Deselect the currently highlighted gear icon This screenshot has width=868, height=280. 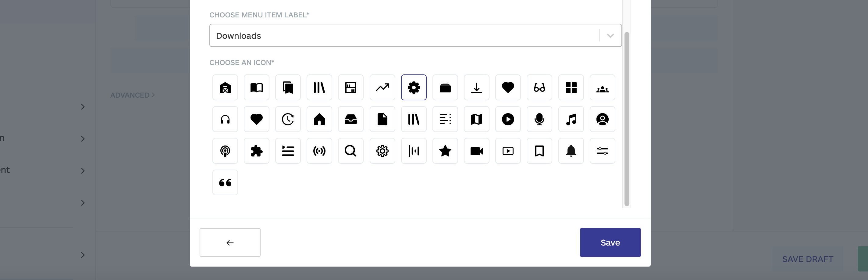tap(414, 87)
